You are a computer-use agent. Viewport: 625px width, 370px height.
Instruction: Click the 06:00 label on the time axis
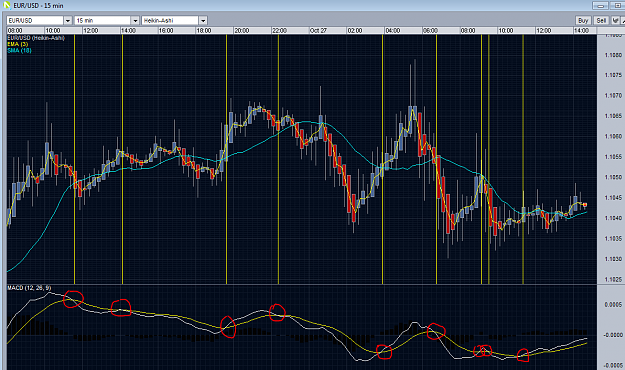point(430,30)
